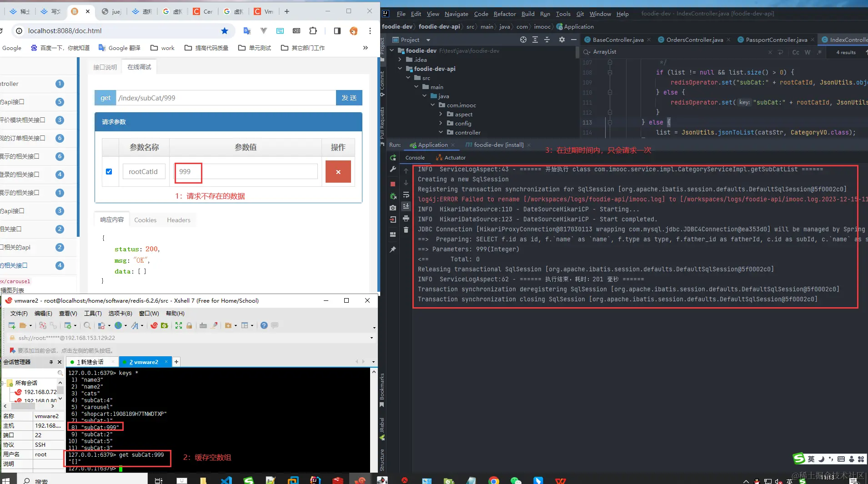Add new Xshell session tab with + button

[x=176, y=362]
